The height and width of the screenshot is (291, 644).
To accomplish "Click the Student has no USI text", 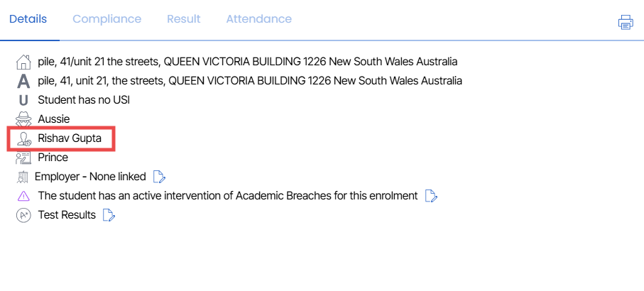I will (x=84, y=100).
